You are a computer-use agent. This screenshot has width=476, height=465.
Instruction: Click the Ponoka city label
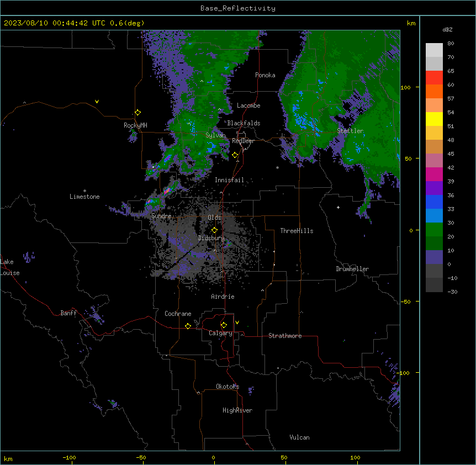tap(265, 75)
